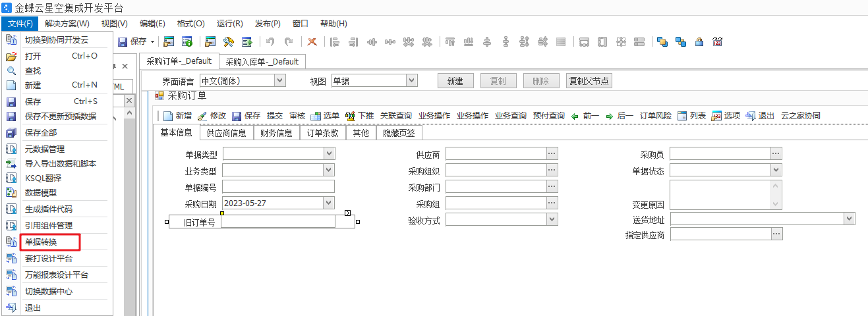Image resolution: width=868 pixels, height=316 pixels.
Task: Choose 切换数据中心 from the File menu
Action: tap(57, 291)
